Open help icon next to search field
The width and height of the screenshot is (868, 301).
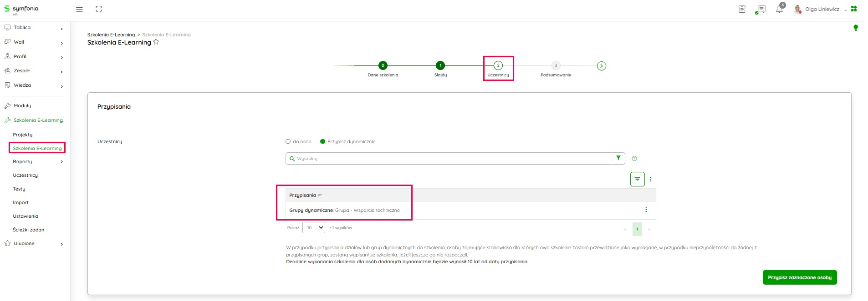[634, 159]
